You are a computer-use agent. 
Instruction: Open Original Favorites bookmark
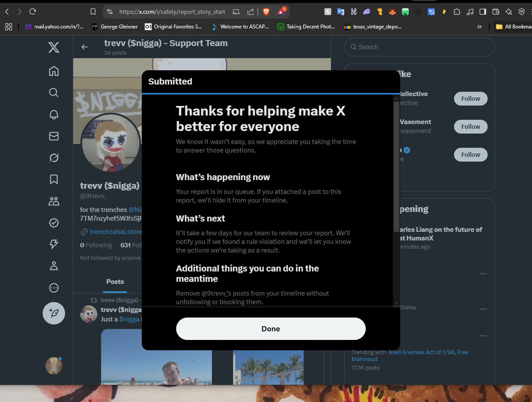click(173, 27)
